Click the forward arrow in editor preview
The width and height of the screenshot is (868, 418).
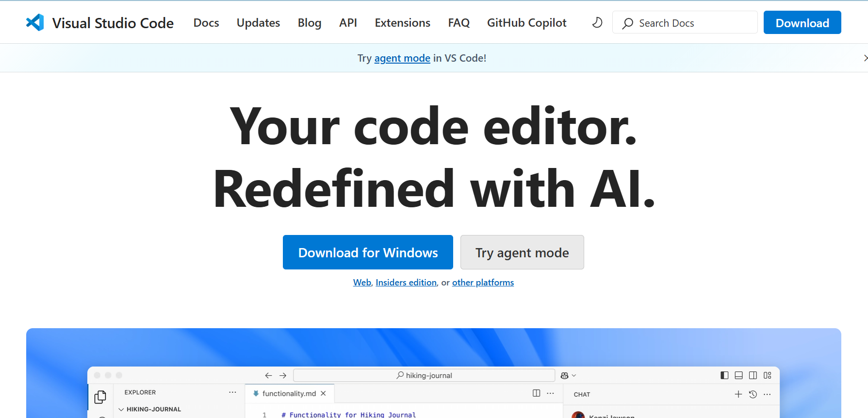tap(283, 375)
